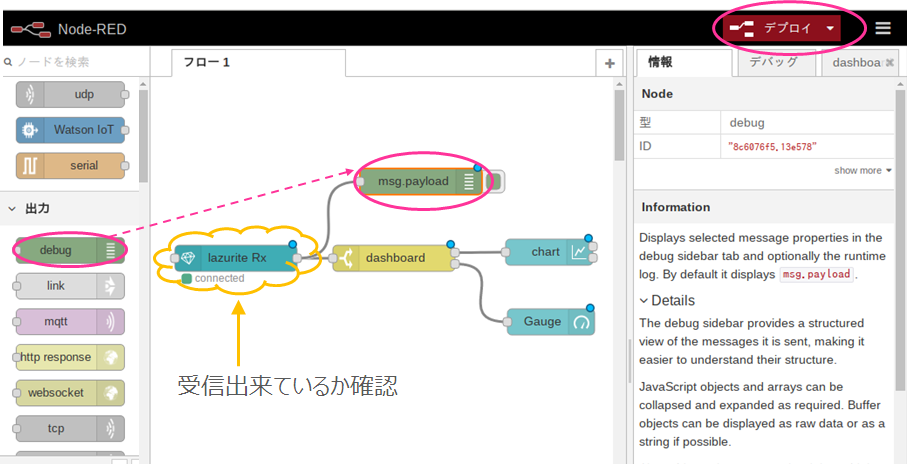907x464 pixels.
Task: Select the tcp palette node
Action: click(70, 429)
